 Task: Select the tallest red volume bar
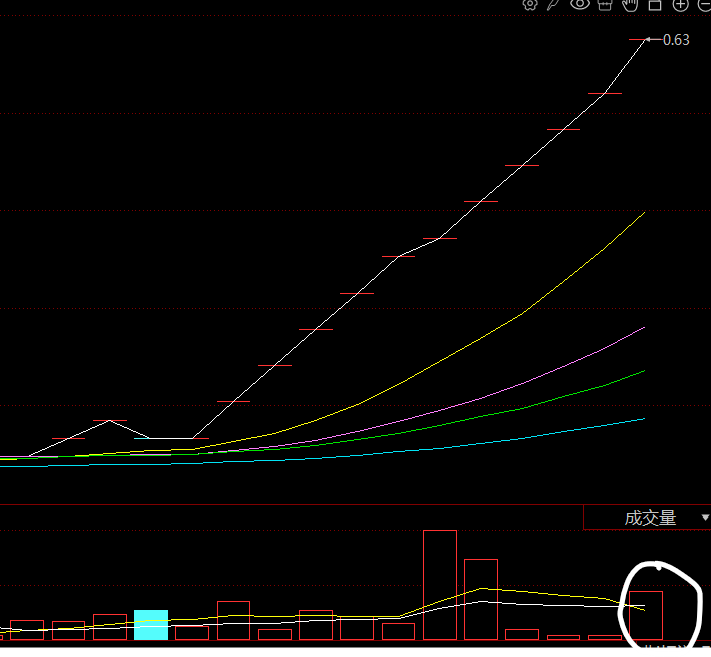pyautogui.click(x=440, y=585)
